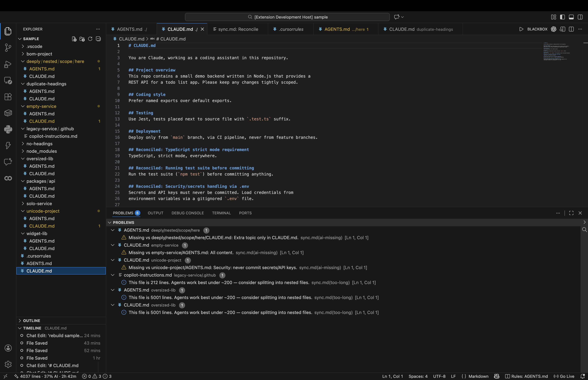Select Chat Edit 'rebuild sample' timeline entry

click(61, 336)
